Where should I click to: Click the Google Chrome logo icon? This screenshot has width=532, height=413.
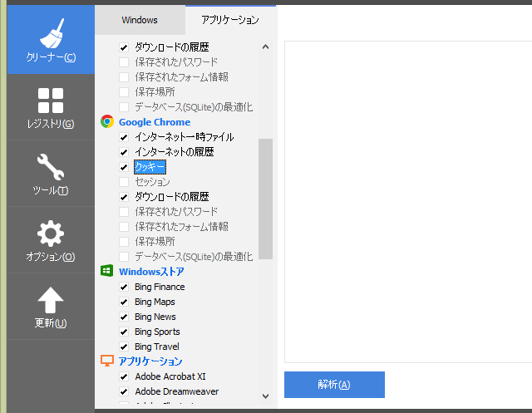[x=107, y=121]
